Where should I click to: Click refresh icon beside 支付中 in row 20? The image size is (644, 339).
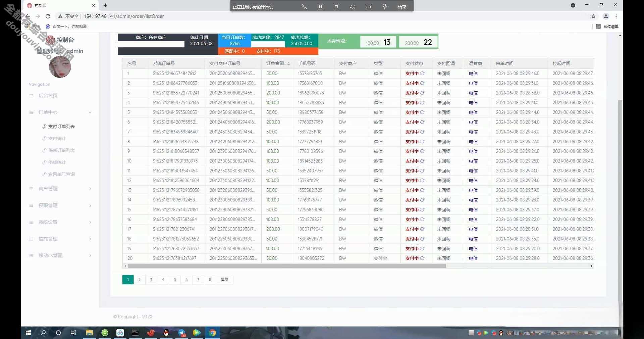422,258
